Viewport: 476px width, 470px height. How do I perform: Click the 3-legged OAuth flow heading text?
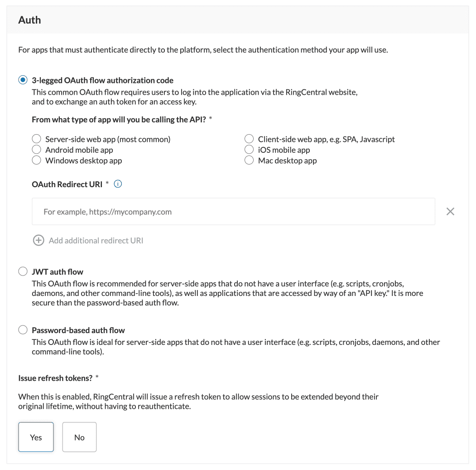(x=102, y=81)
